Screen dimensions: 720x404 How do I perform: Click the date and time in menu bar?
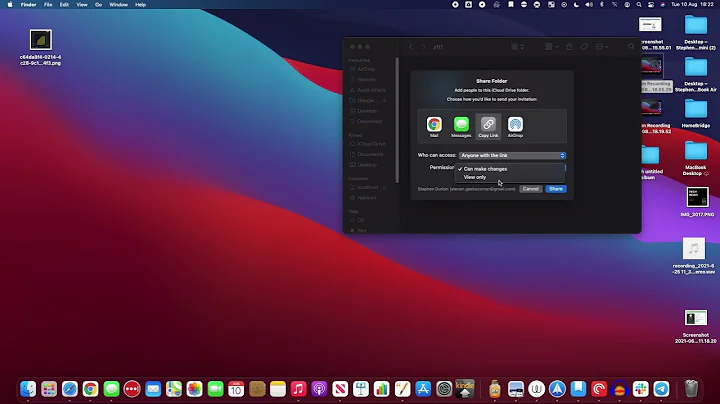[692, 5]
